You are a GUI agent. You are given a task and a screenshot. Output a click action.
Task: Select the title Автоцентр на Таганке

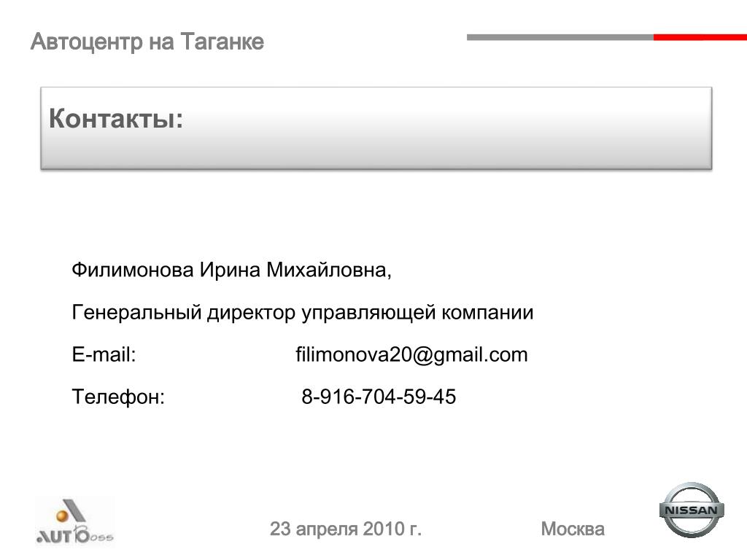(x=147, y=42)
